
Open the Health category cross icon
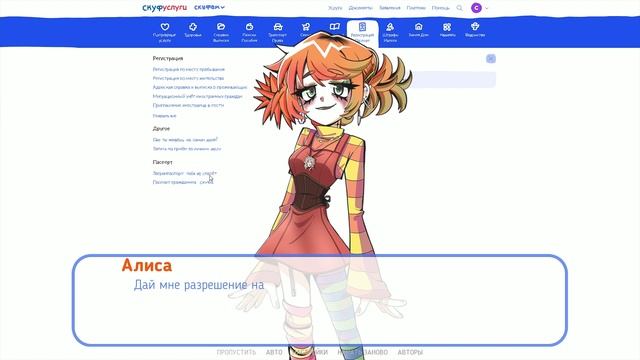click(x=193, y=27)
